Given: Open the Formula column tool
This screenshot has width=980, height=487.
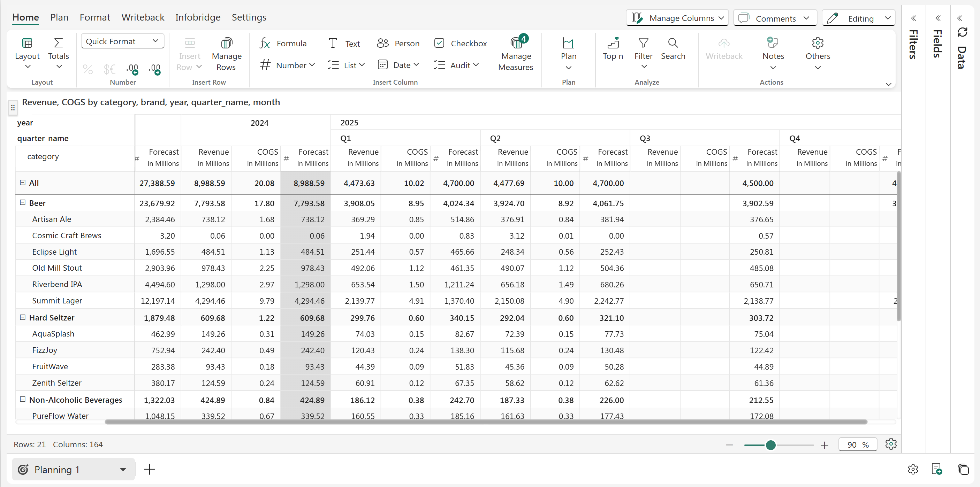Looking at the screenshot, I should [x=283, y=43].
